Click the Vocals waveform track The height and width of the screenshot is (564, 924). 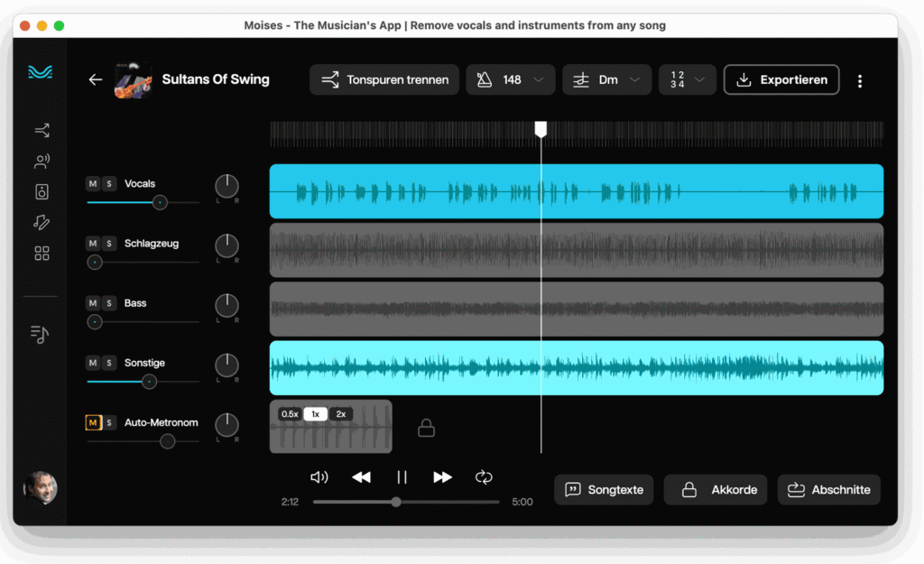click(577, 191)
